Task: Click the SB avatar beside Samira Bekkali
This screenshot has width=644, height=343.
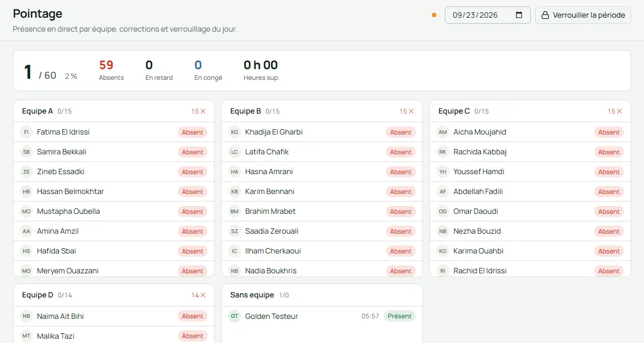Action: tap(26, 152)
